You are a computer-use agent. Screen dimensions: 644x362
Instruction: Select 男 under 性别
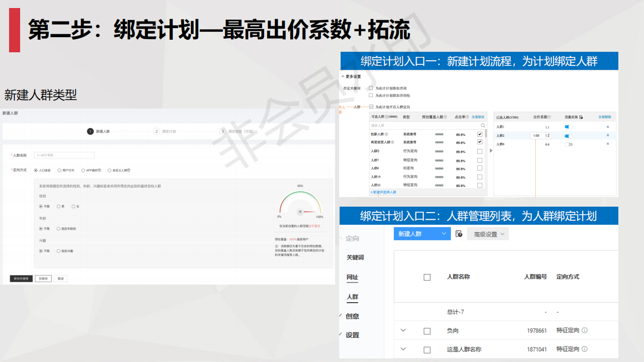(58, 206)
